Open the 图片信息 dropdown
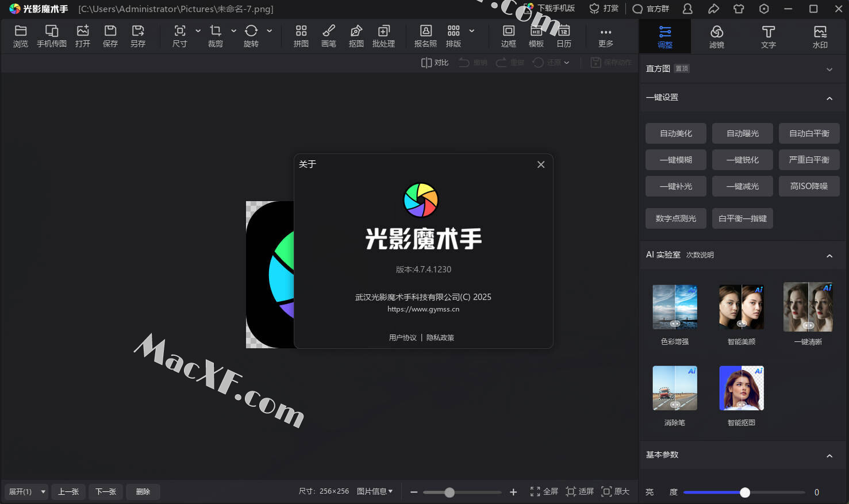Viewport: 849px width, 504px height. point(375,491)
